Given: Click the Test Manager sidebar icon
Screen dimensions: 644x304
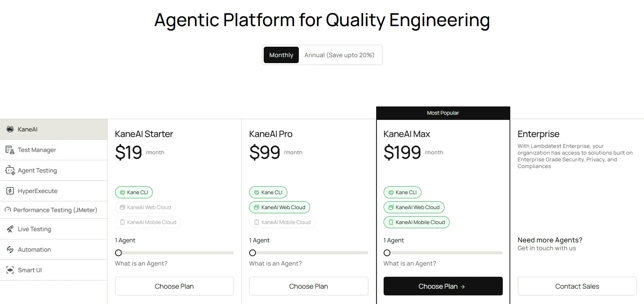Looking at the screenshot, I should [10, 150].
